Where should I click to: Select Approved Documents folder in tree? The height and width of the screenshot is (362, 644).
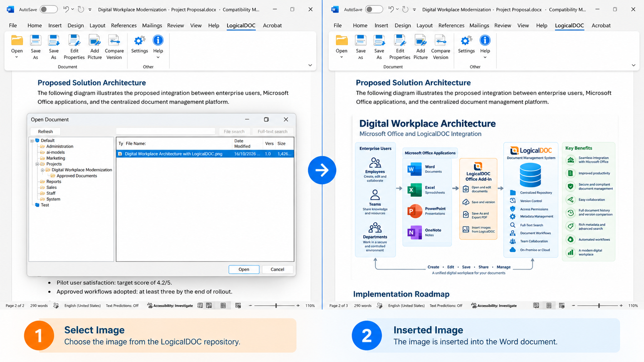click(x=77, y=176)
